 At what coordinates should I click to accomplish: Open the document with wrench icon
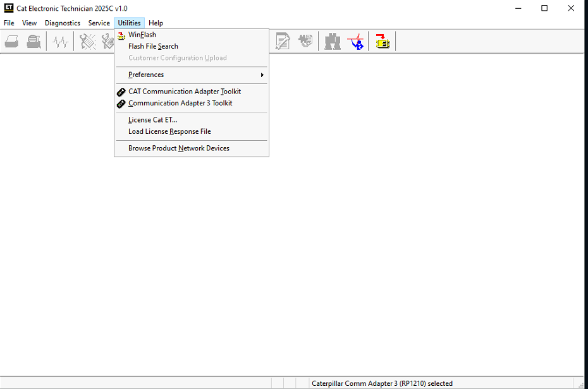point(283,41)
